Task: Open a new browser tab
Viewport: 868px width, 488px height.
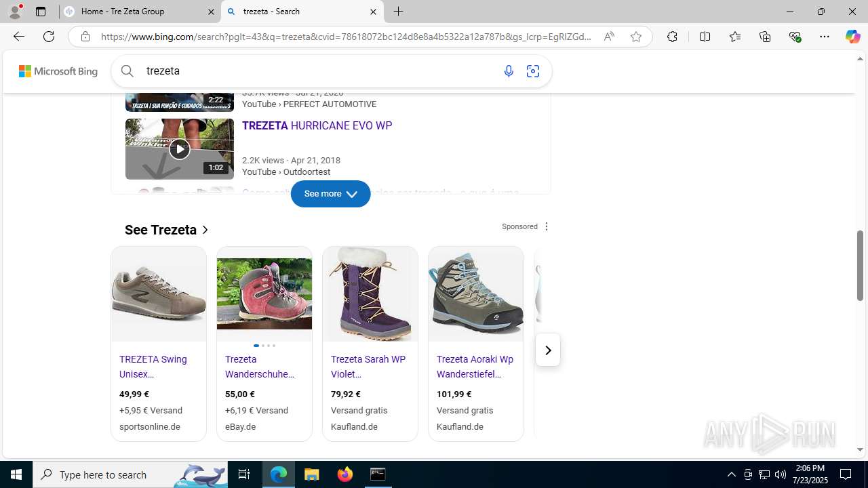Action: [399, 12]
